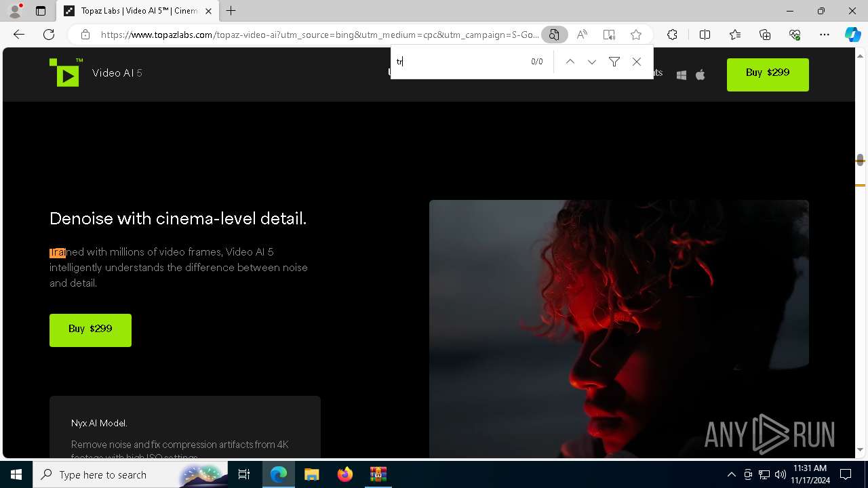Viewport: 868px width, 488px height.
Task: Open volume control in system tray
Action: tap(780, 474)
